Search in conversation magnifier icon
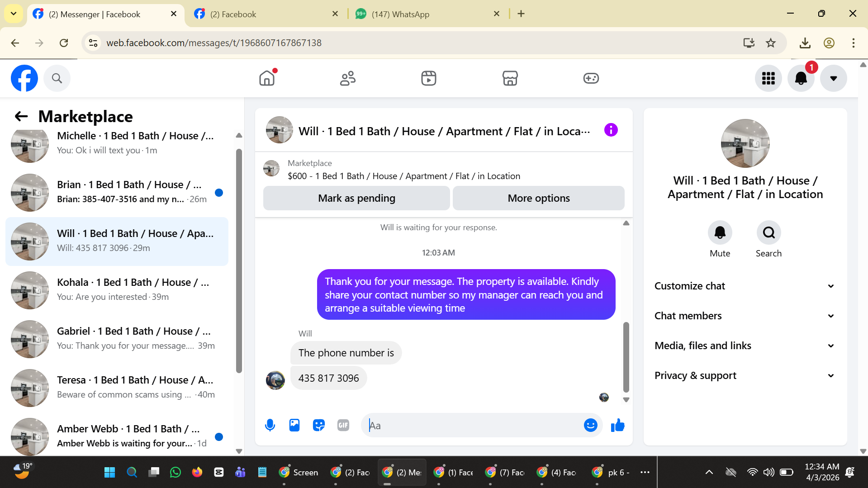Viewport: 868px width, 488px height. [768, 232]
